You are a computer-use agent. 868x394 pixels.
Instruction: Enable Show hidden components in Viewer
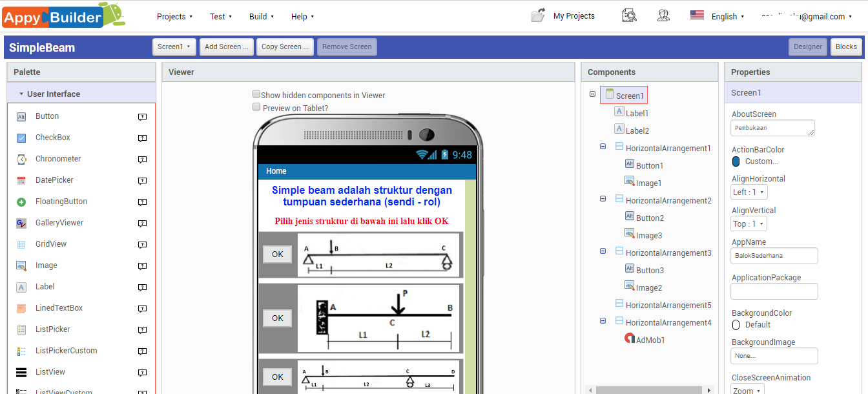(x=256, y=94)
